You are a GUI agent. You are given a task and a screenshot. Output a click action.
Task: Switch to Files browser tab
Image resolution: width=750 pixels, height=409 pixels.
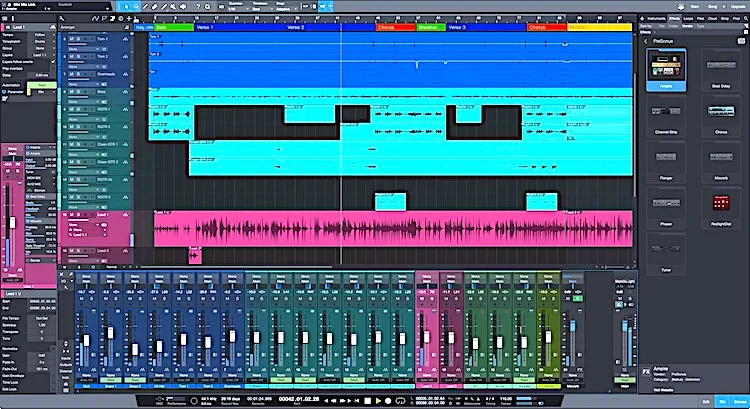[700, 18]
